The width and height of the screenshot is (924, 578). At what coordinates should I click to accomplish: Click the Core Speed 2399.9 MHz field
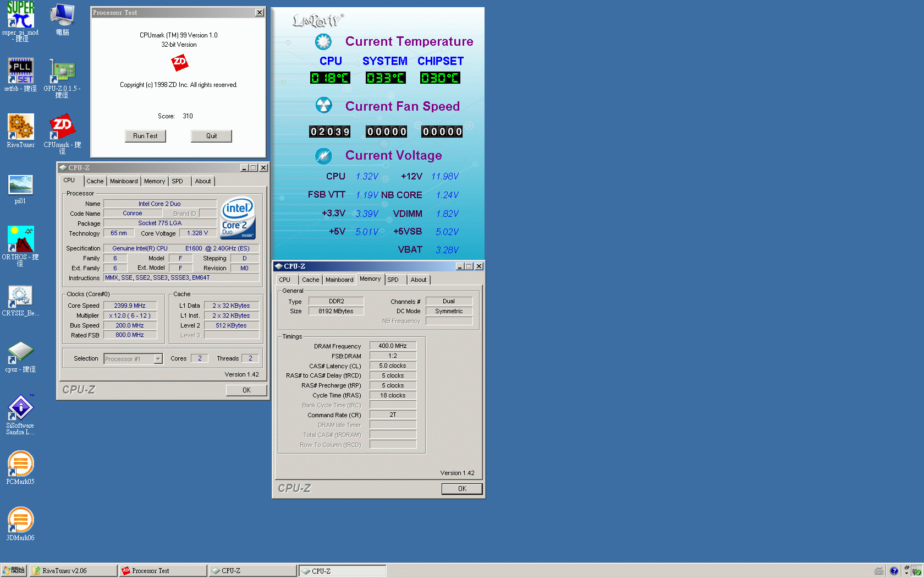[130, 306]
